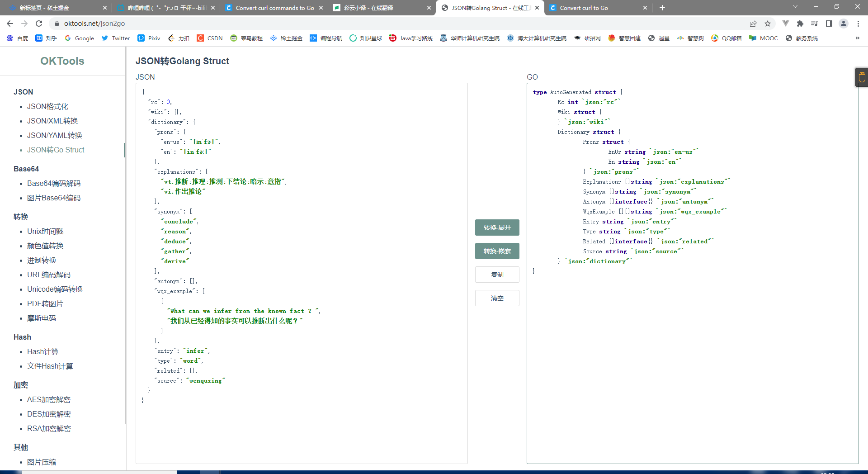The image size is (868, 474).
Task: Toggle the browser side panel icon
Action: coord(829,24)
